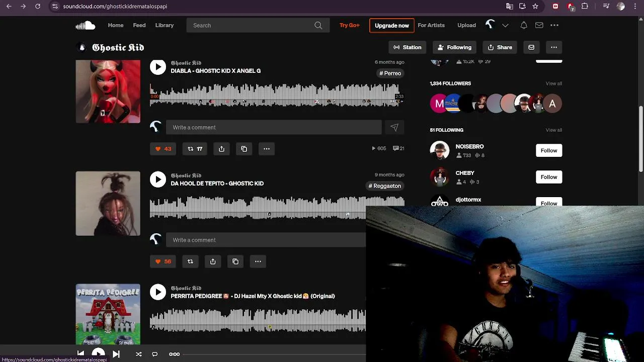
Task: Open CHEBY profile name link
Action: [465, 173]
